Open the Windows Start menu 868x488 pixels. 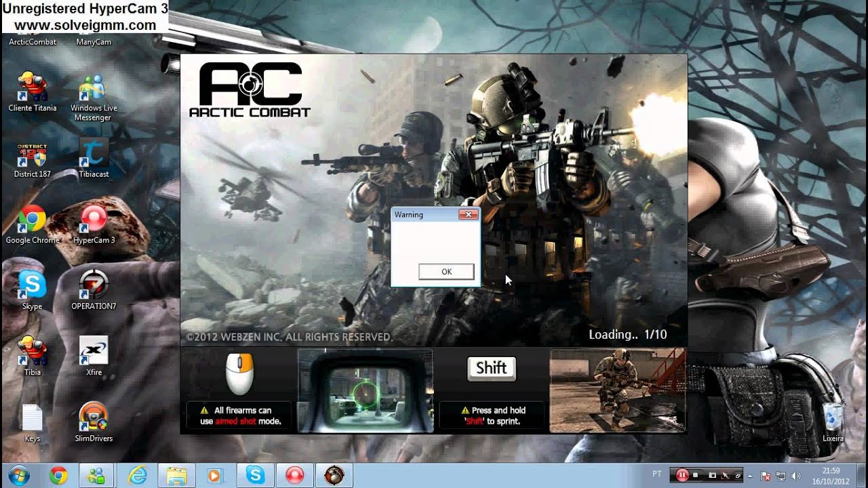(19, 475)
